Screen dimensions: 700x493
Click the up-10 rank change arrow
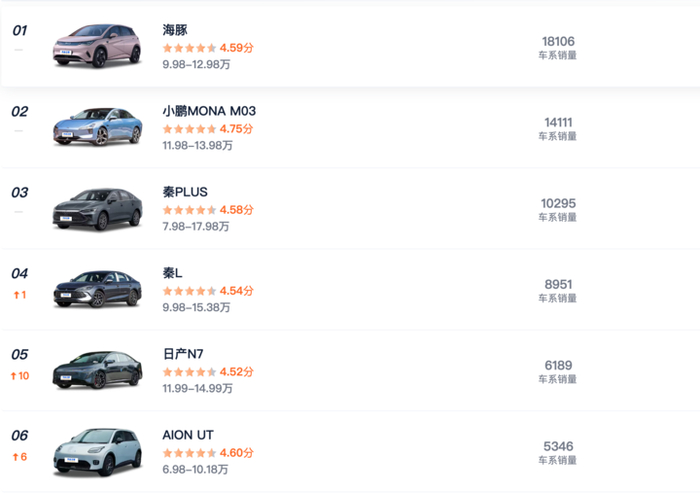click(20, 376)
